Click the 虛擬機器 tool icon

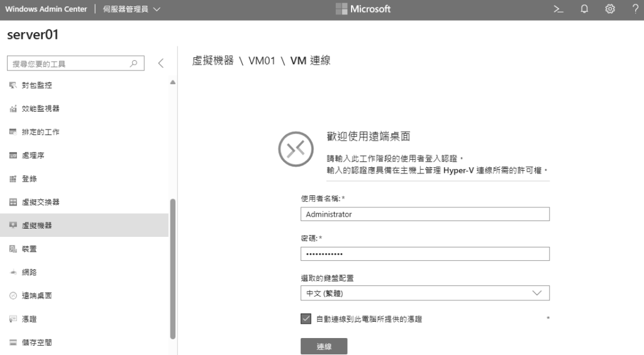tap(13, 226)
